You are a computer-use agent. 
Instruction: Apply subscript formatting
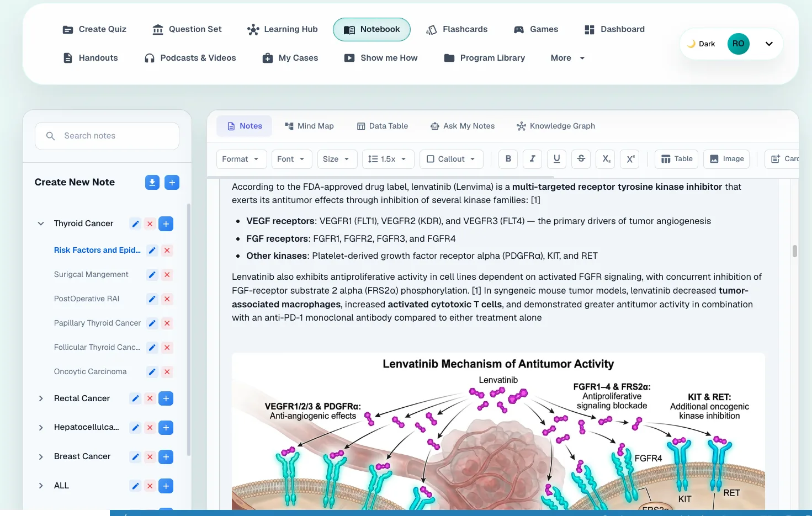pos(606,159)
